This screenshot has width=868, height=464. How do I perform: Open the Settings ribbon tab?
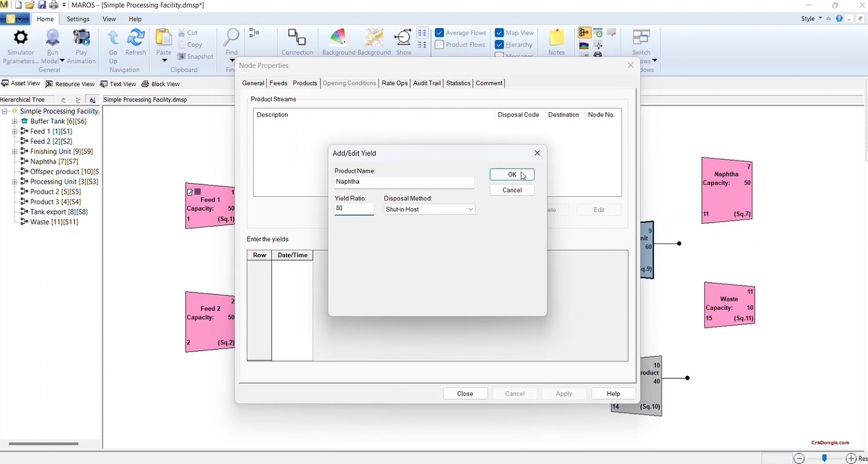78,19
